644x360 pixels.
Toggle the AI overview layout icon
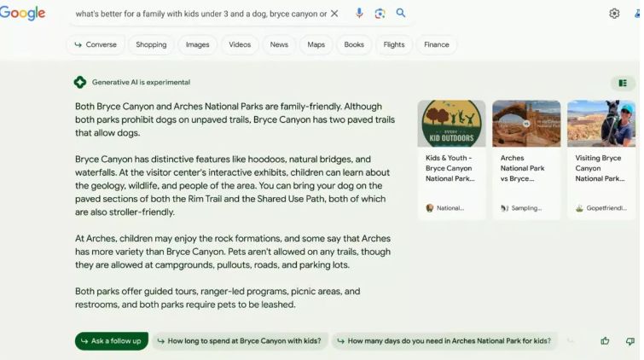[623, 83]
